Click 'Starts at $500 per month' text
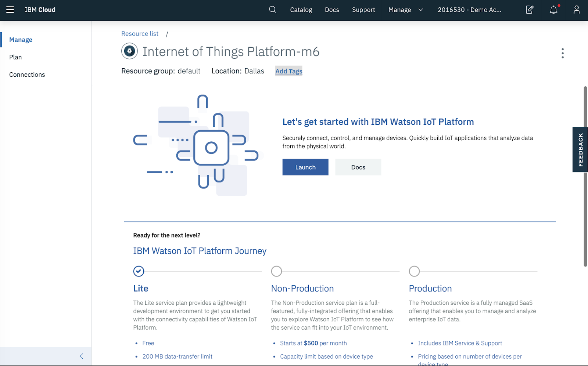 313,343
